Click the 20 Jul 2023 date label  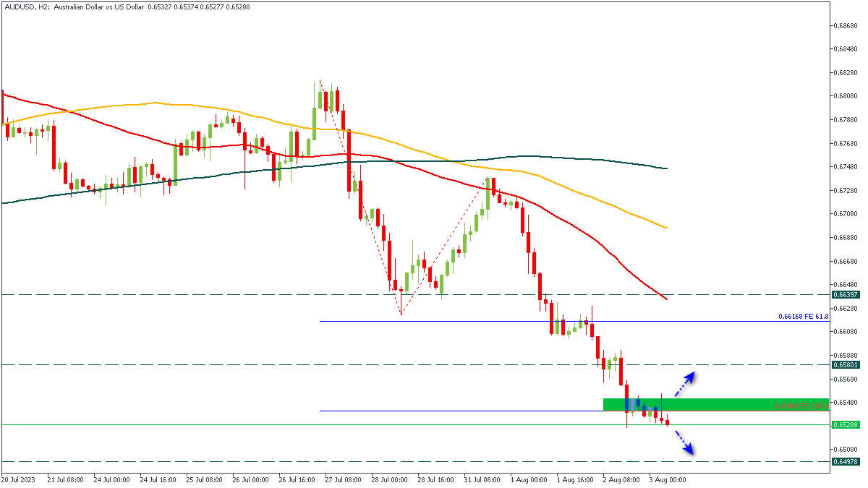(x=18, y=479)
